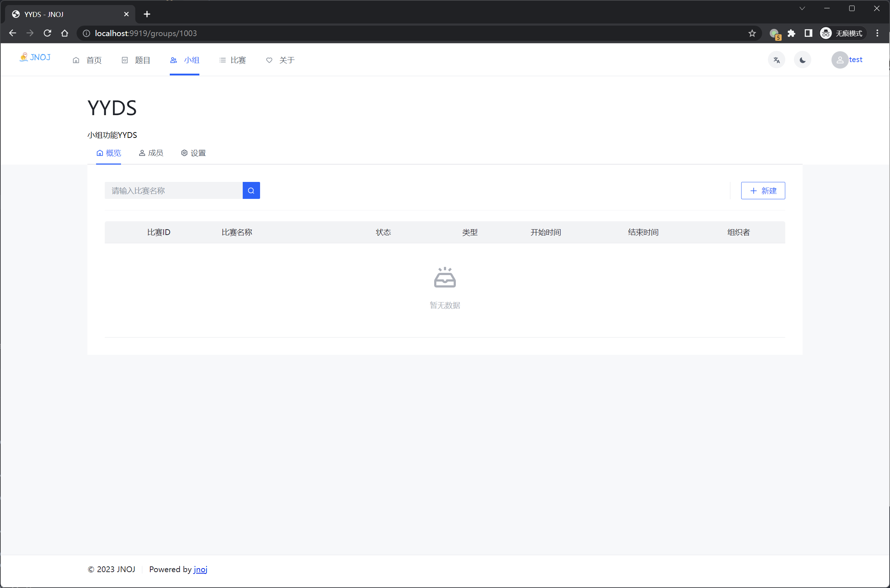The image size is (890, 588).
Task: Select the YYDS - JNOJ browser tab
Action: 69,14
